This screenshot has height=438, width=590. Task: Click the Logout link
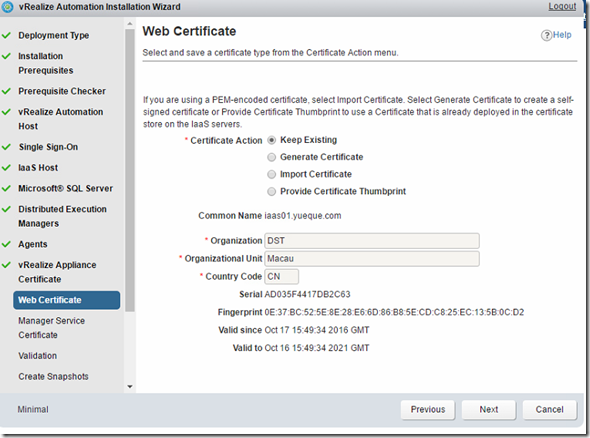(x=562, y=6)
